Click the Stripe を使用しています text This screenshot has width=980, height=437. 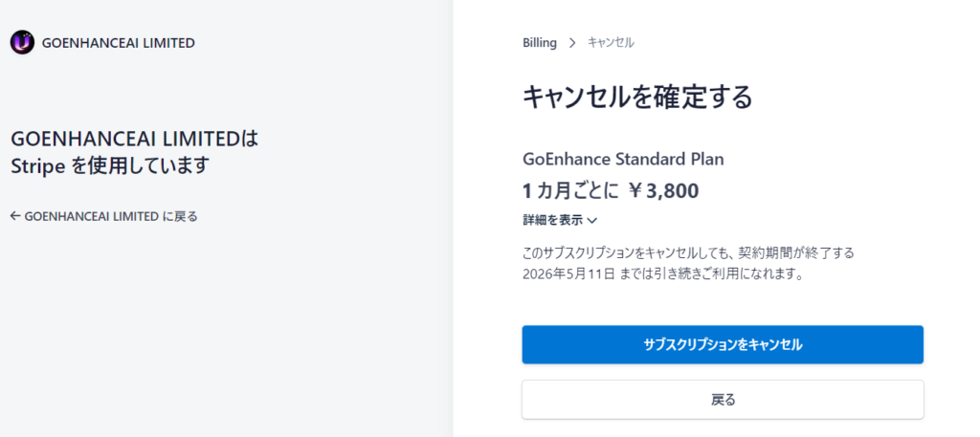coord(109,165)
